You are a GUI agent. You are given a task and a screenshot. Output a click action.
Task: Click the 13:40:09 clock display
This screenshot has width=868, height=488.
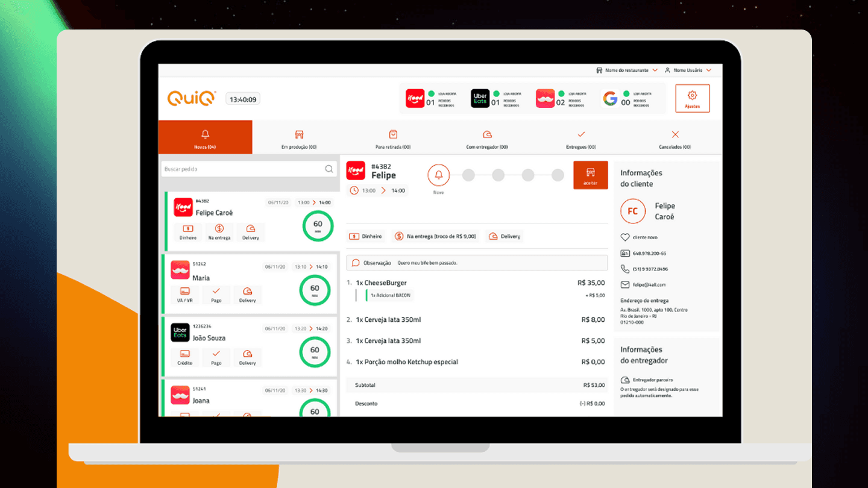[x=243, y=99]
